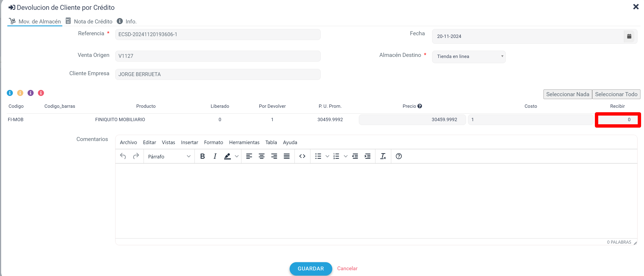Open Insertar menu in editor
This screenshot has width=644, height=276.
(x=190, y=142)
